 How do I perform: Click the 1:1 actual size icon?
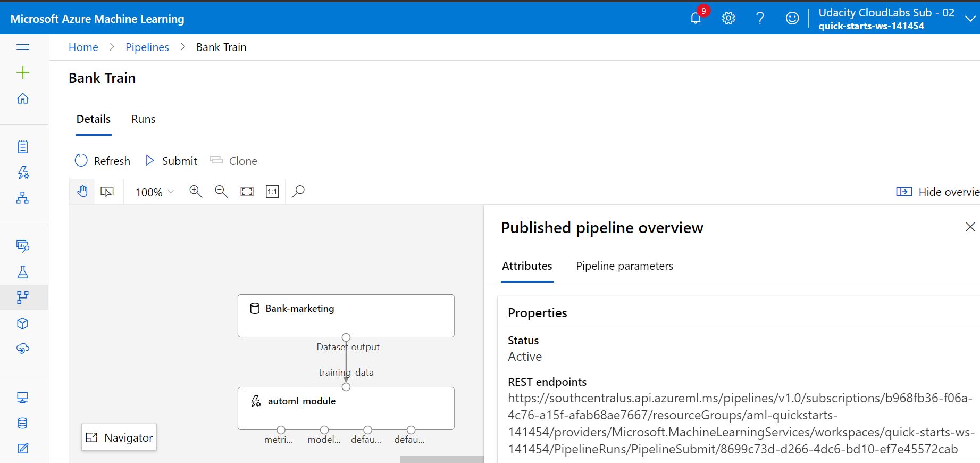click(272, 192)
